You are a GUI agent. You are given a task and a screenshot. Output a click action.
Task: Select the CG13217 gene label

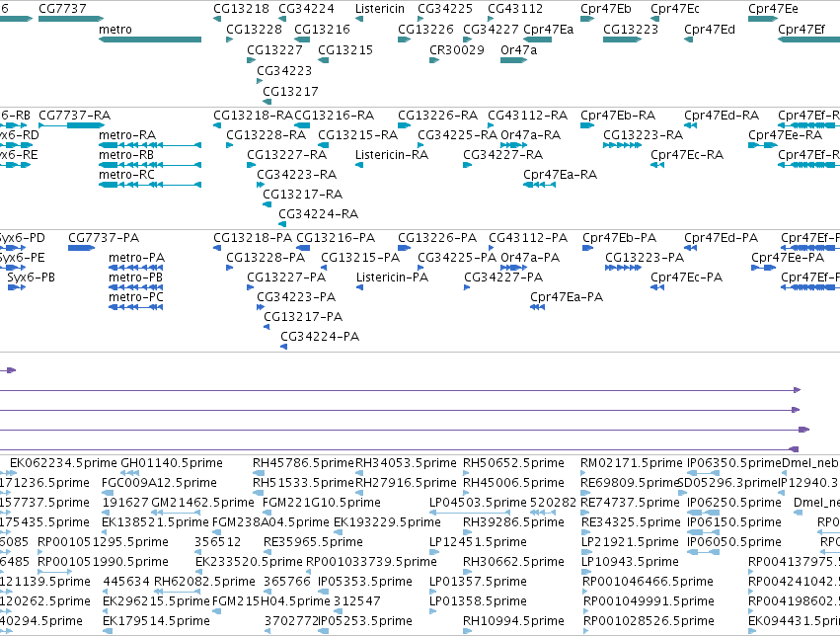coord(290,92)
